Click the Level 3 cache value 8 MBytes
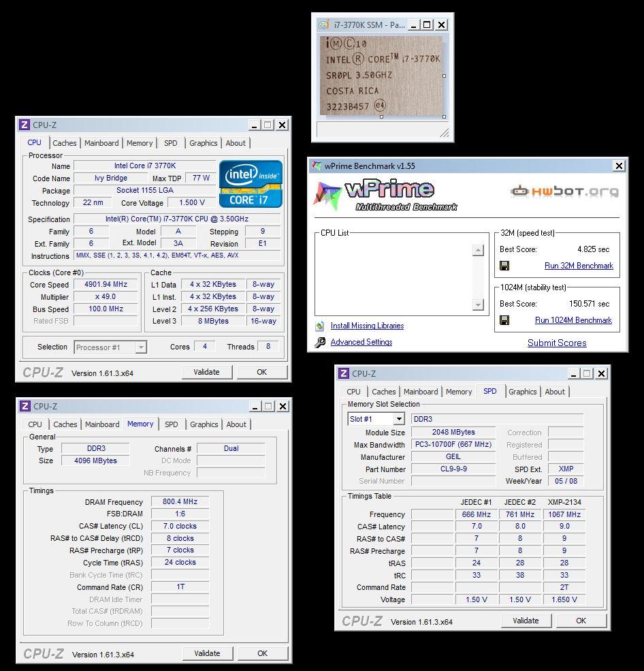Screen dimensions: 644x671 tap(213, 321)
